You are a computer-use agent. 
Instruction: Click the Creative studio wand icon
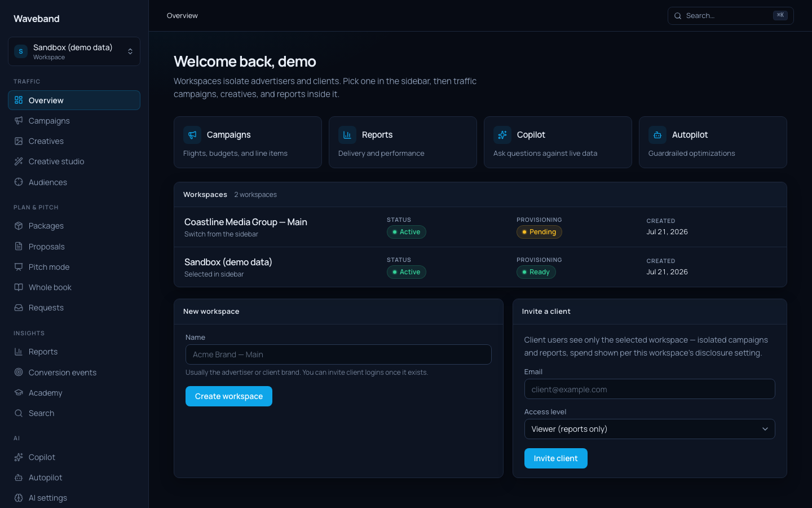pos(19,161)
